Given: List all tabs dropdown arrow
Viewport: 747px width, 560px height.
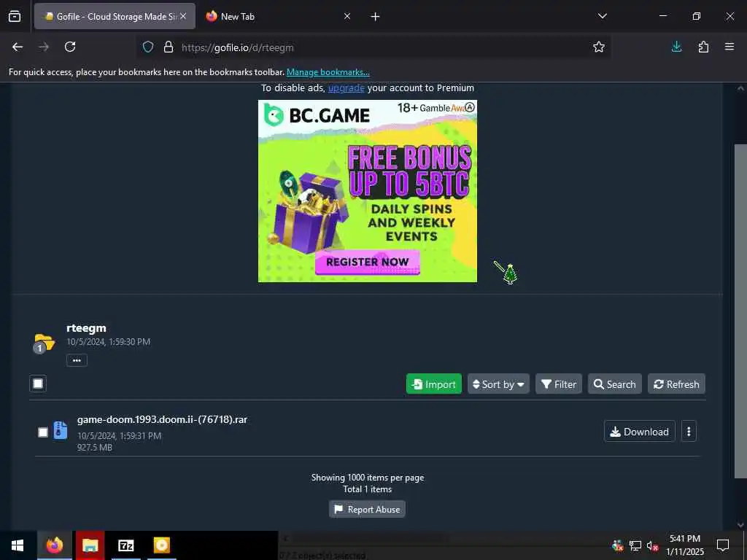Looking at the screenshot, I should (x=602, y=16).
